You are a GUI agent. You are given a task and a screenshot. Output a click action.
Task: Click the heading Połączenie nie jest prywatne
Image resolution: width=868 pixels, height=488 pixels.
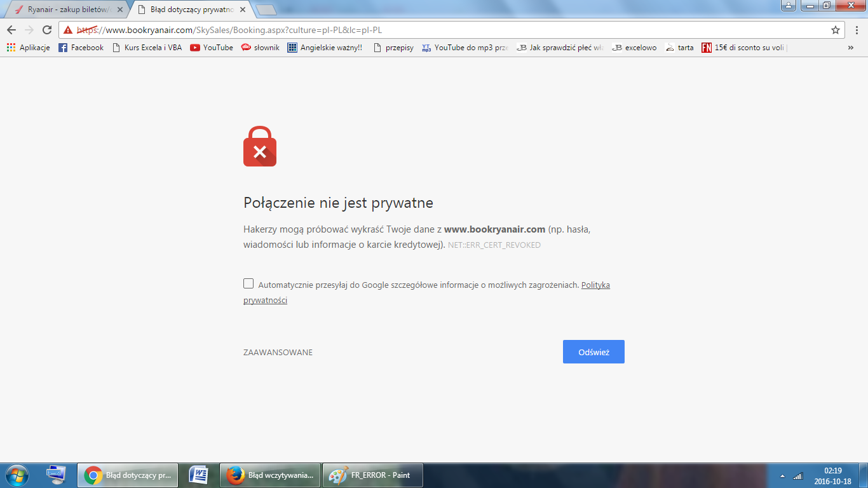tap(338, 203)
